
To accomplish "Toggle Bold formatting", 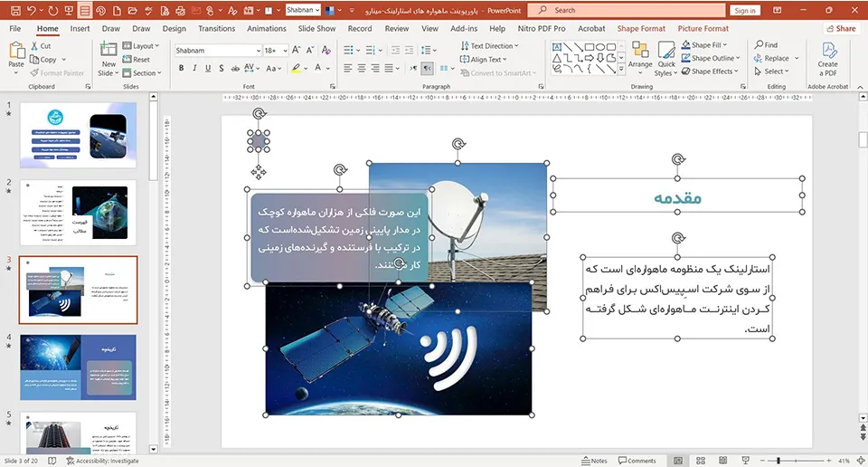I will click(x=181, y=68).
